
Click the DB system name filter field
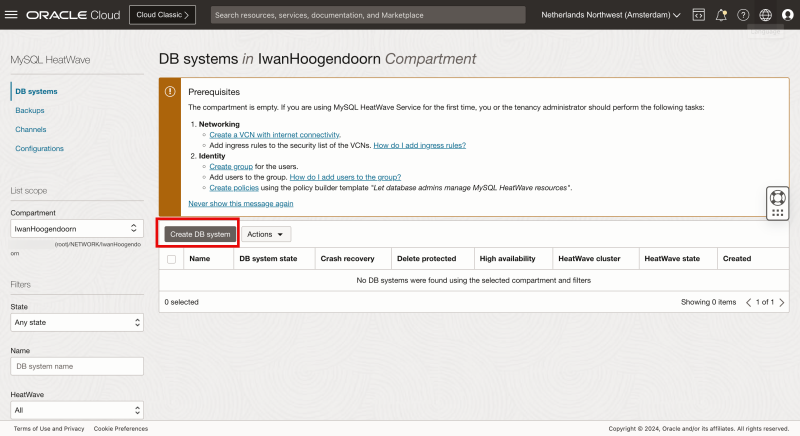point(77,367)
